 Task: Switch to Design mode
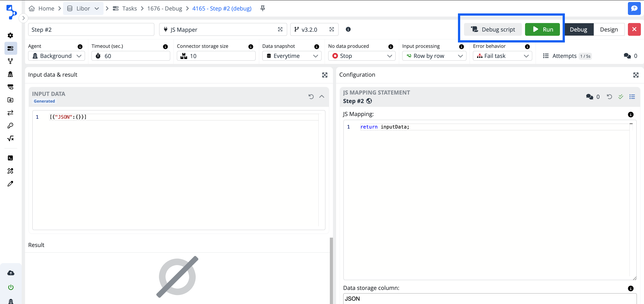(x=608, y=30)
